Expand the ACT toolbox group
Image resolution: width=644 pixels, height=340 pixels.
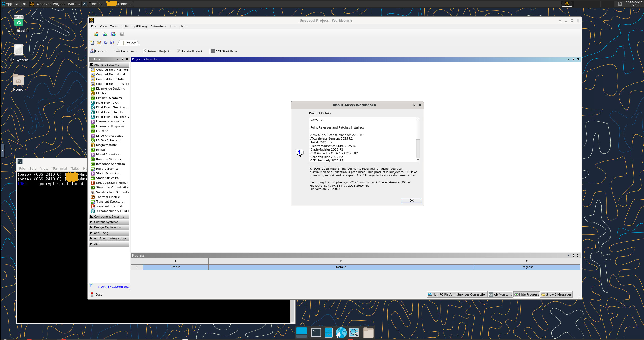point(92,244)
